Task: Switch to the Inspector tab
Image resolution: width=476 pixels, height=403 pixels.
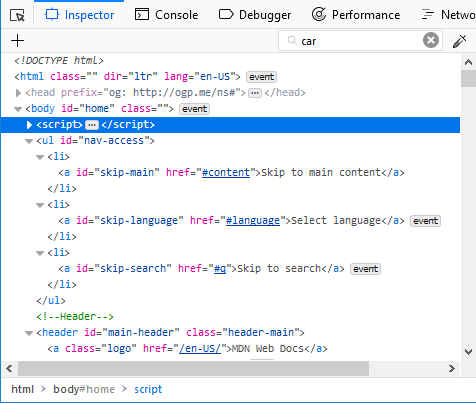Action: pyautogui.click(x=79, y=15)
